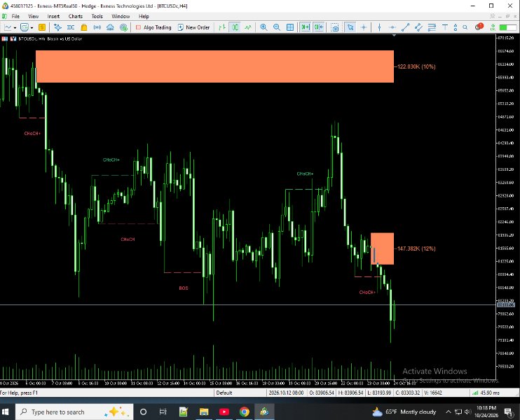Click the Default profile in status bar

click(x=224, y=393)
